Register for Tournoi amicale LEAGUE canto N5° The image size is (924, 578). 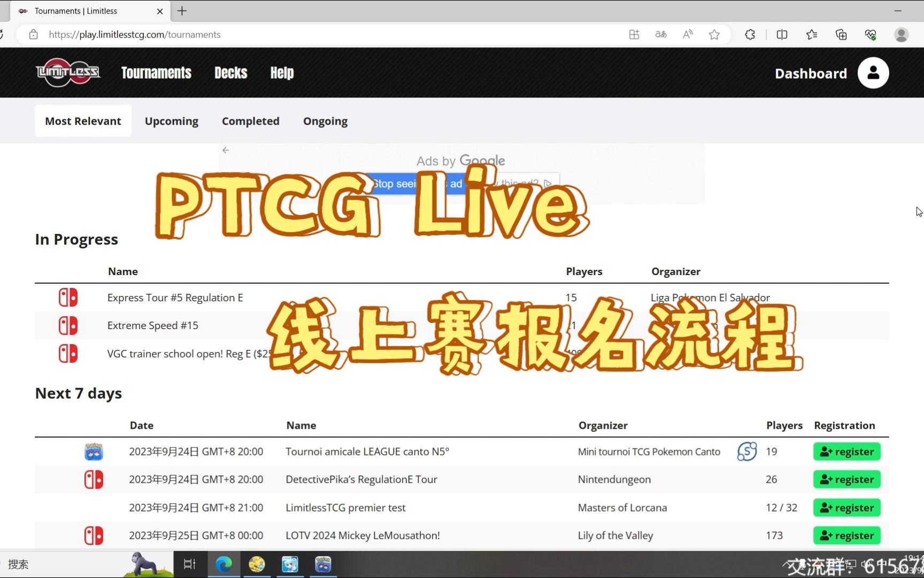coord(847,452)
